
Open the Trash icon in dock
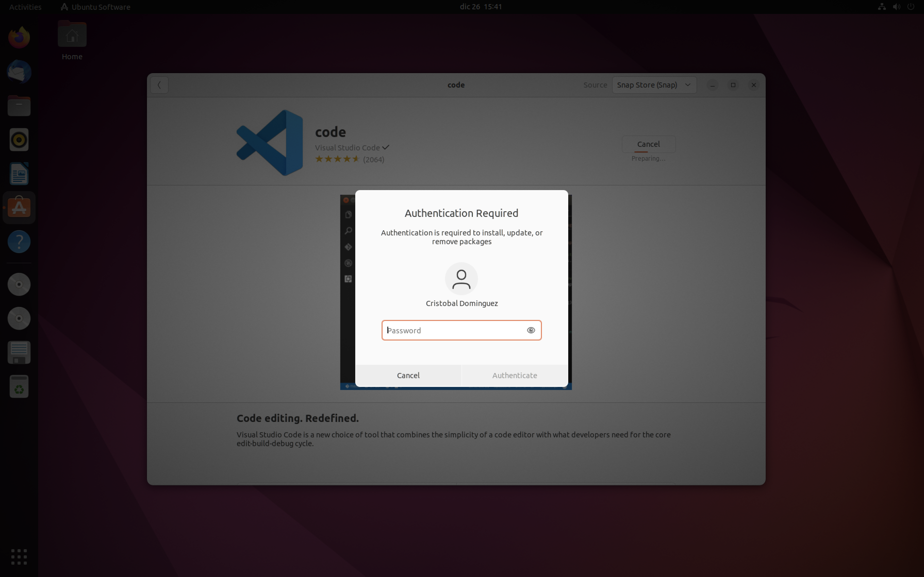click(x=19, y=386)
